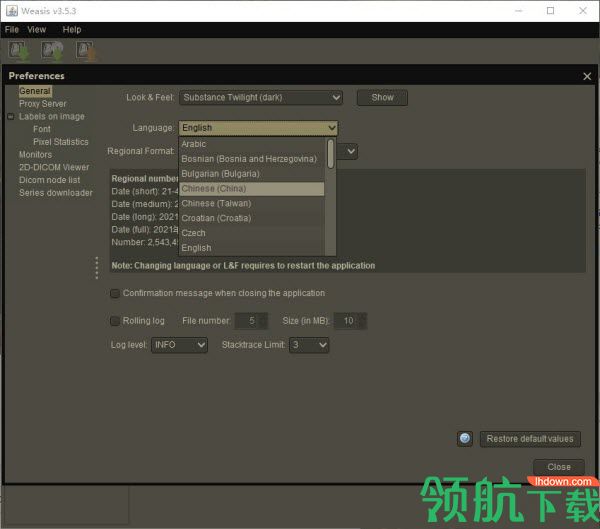Select Font preferences page

click(x=42, y=129)
